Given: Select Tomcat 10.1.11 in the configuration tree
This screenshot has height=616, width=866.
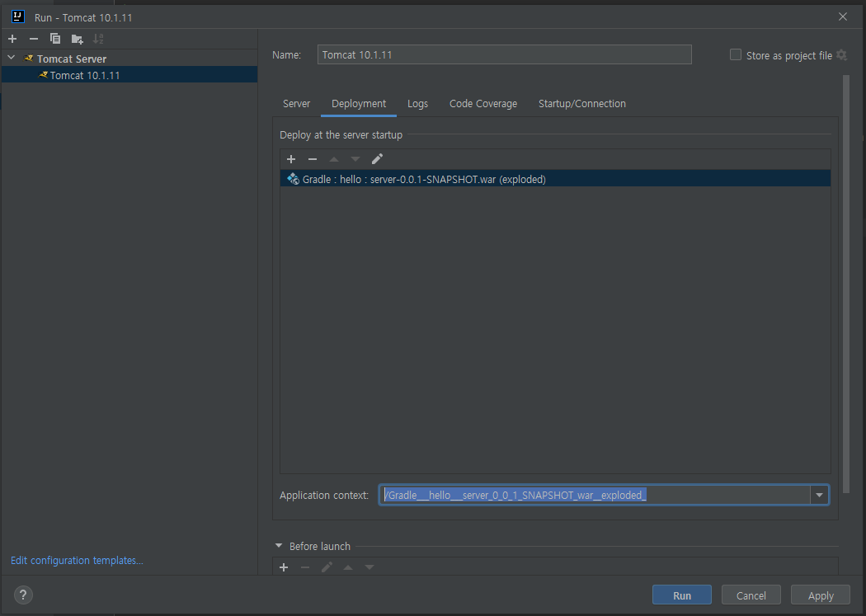Looking at the screenshot, I should (129, 75).
